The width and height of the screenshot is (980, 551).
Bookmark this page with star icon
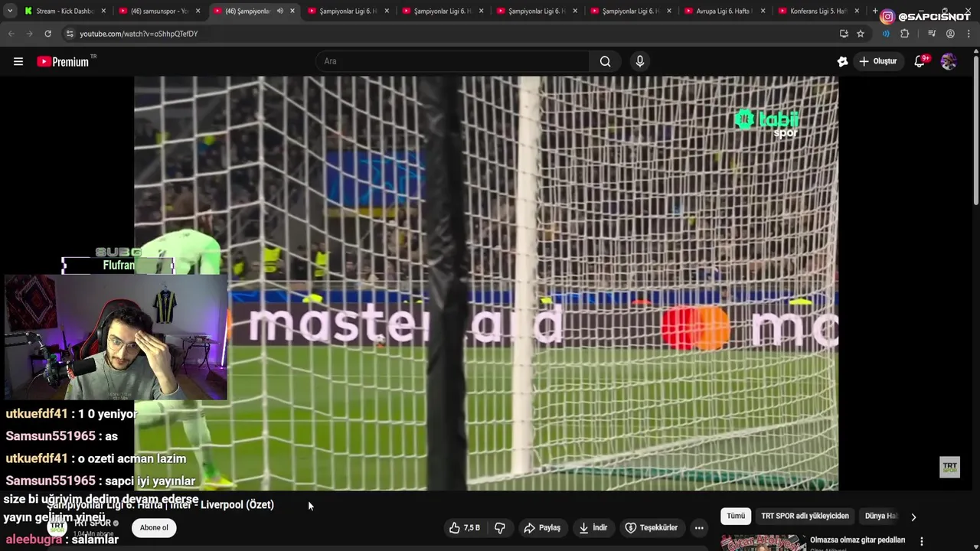(861, 34)
